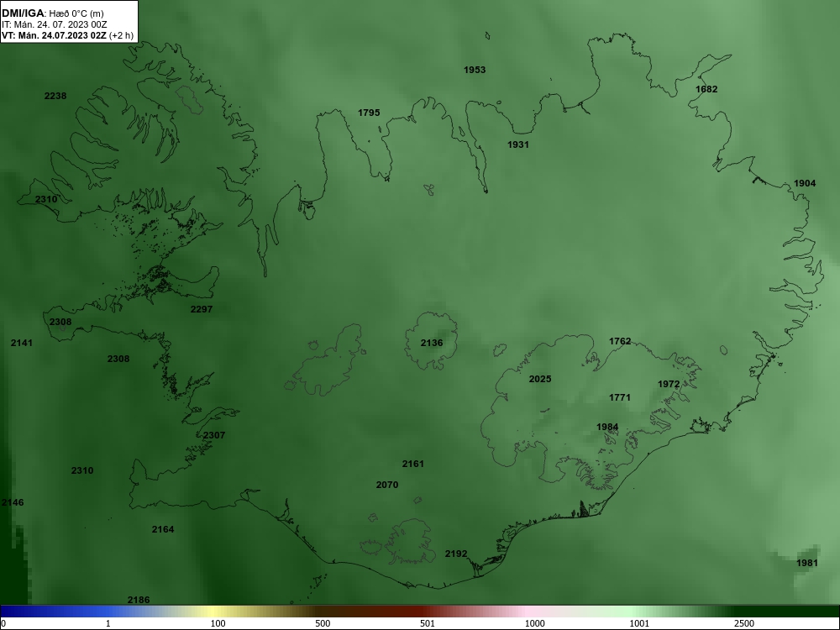Click the 501 tick label on the color scale

(428, 623)
